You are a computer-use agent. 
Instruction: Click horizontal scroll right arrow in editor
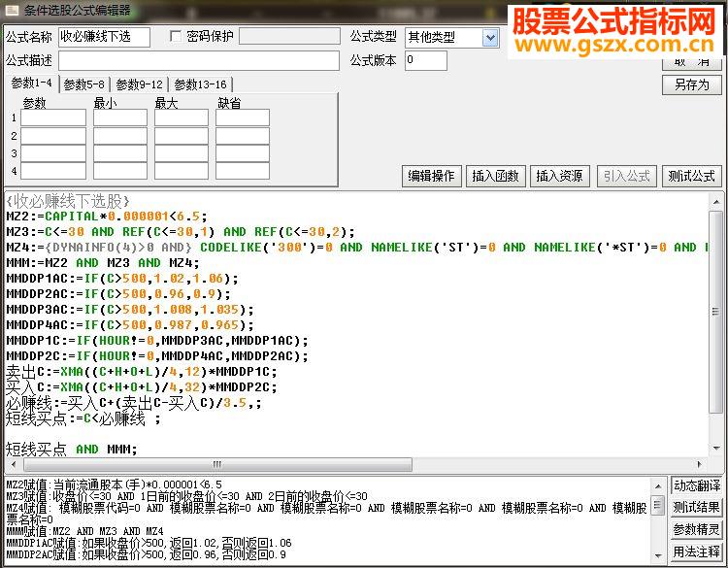click(x=700, y=464)
